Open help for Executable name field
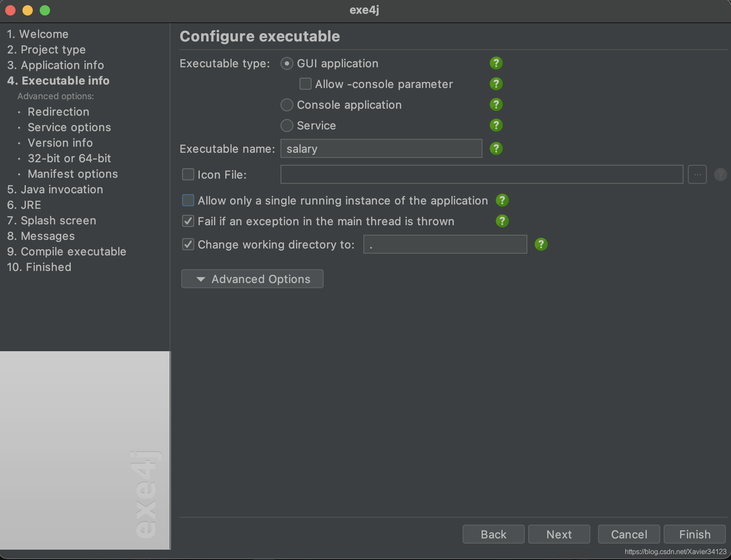The image size is (731, 560). [x=496, y=148]
